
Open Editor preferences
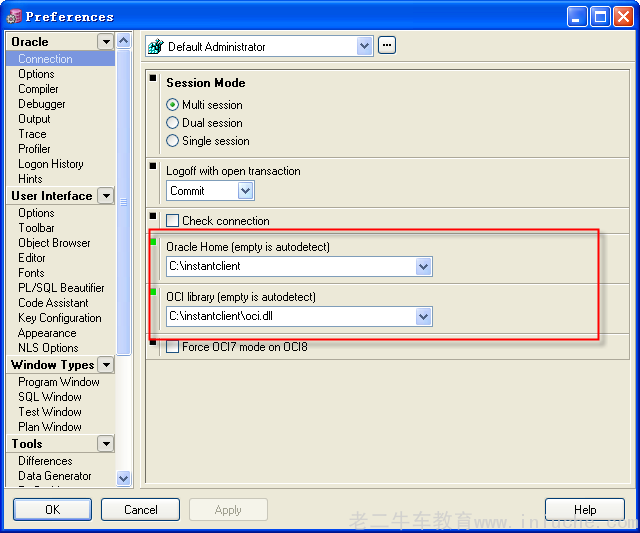click(x=32, y=258)
